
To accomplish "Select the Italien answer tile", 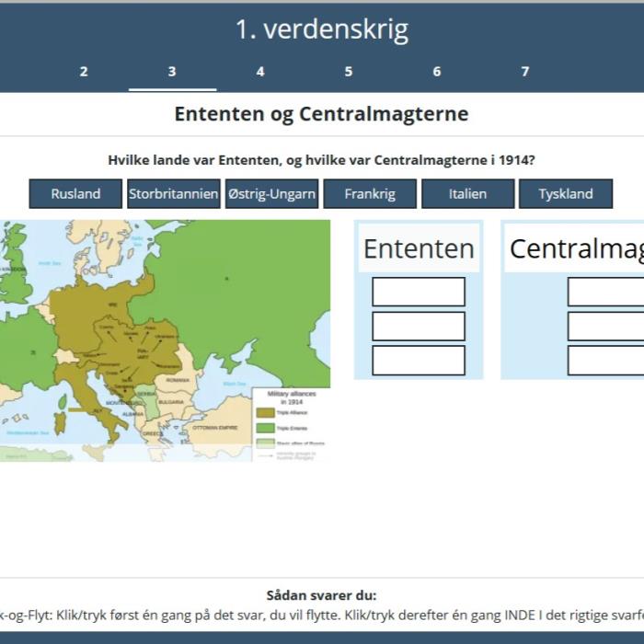I will [x=467, y=194].
